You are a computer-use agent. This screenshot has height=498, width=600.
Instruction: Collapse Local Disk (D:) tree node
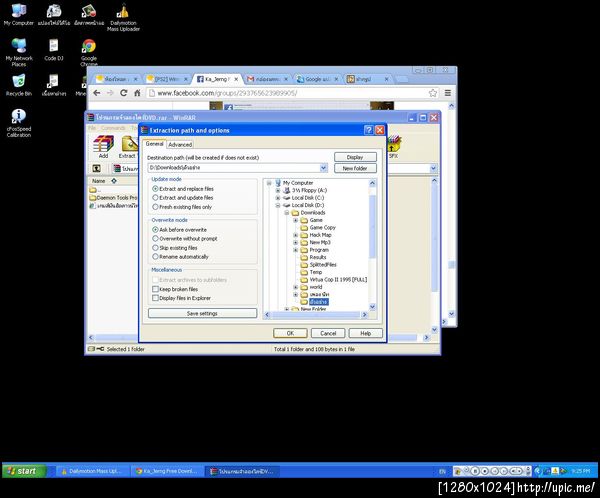tap(278, 205)
